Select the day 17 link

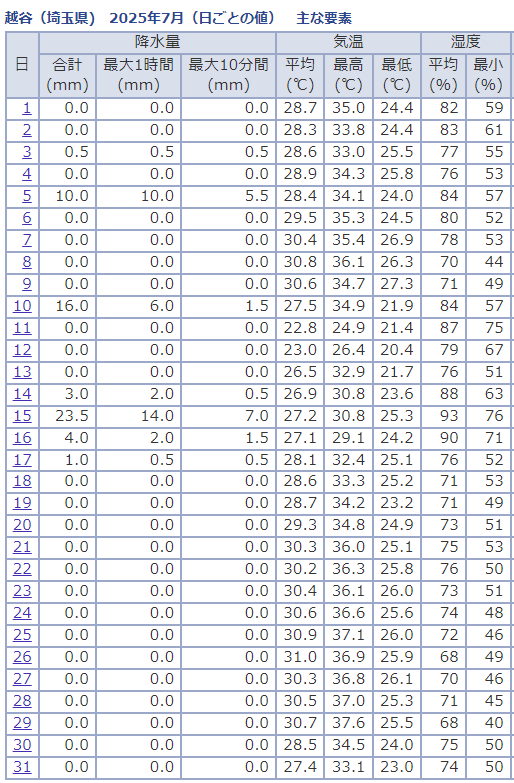pos(22,460)
